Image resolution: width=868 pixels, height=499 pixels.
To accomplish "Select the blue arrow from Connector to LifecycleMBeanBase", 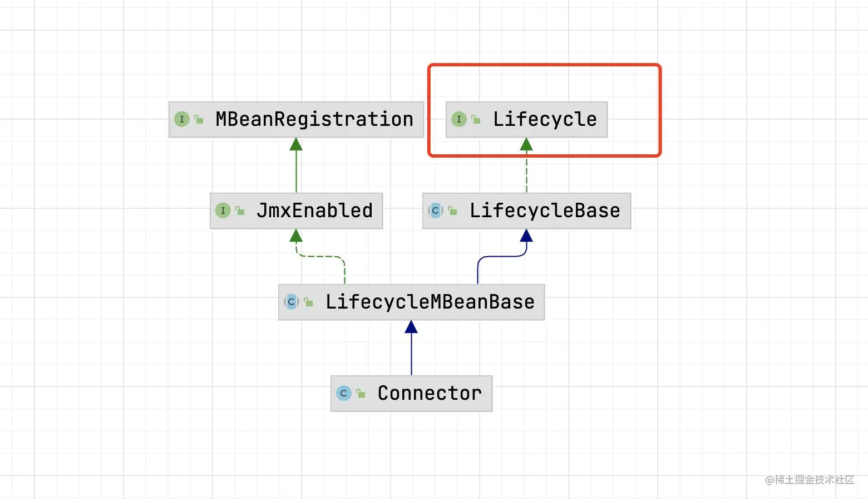I will [x=411, y=348].
